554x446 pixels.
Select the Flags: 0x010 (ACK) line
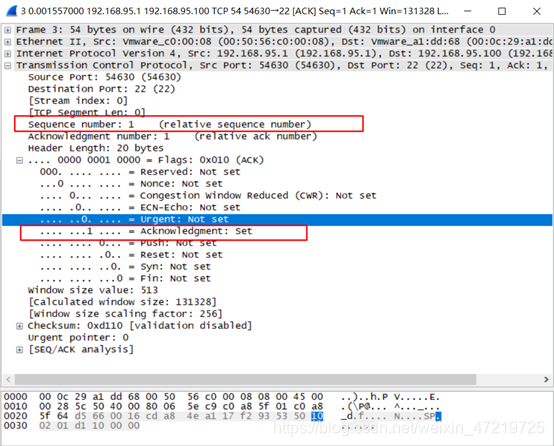click(x=146, y=160)
